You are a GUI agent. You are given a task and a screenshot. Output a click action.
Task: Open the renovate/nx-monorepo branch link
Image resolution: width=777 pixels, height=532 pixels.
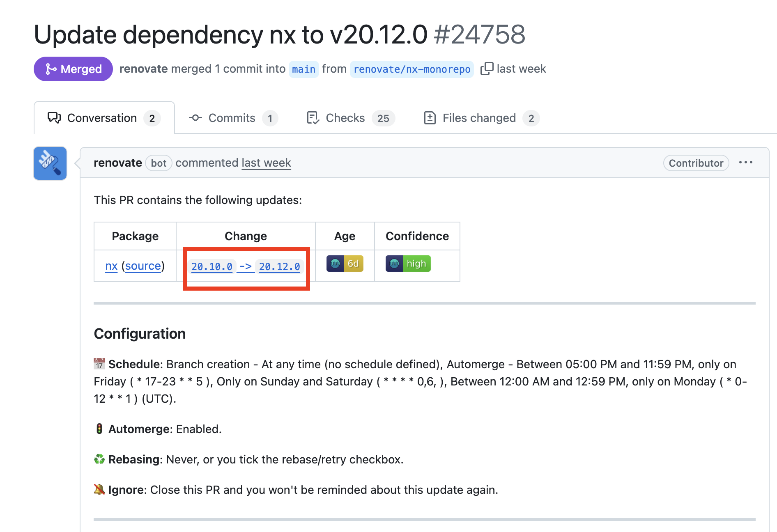click(x=411, y=69)
